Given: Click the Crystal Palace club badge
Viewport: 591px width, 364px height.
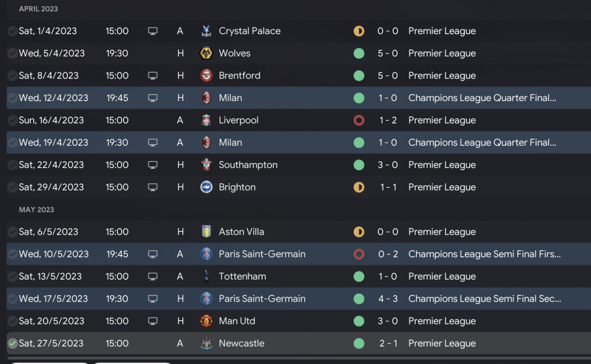Looking at the screenshot, I should [206, 31].
